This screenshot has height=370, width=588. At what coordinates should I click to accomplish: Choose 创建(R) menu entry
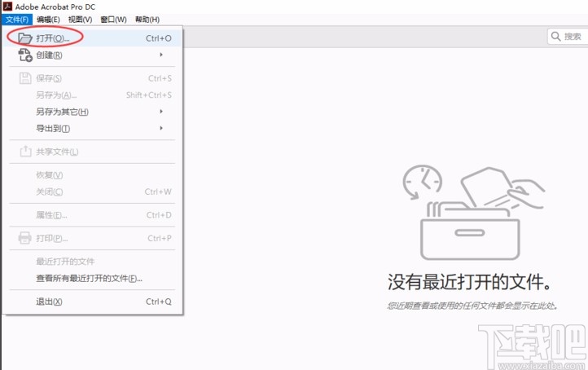(x=93, y=55)
